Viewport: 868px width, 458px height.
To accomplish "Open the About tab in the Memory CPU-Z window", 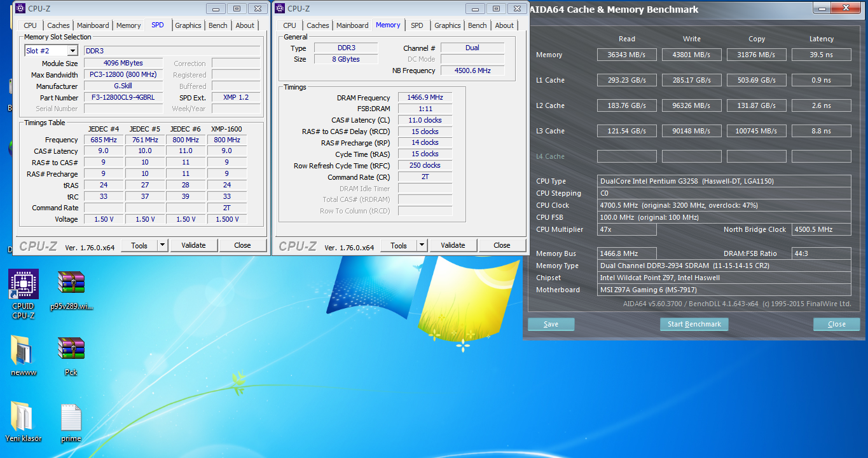I will point(504,25).
